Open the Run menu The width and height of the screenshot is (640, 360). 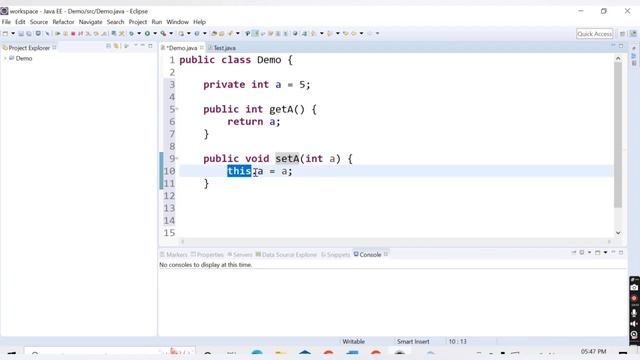point(157,22)
